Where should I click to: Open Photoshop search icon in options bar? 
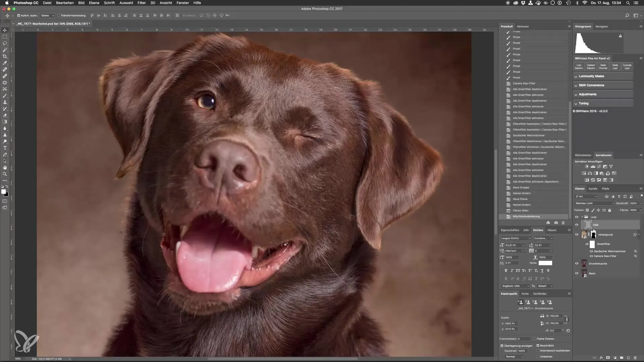627,15
